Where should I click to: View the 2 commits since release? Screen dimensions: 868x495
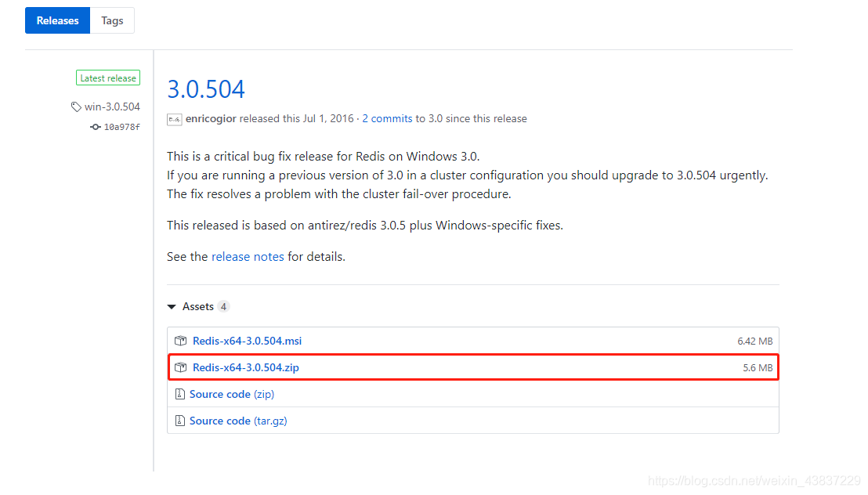387,118
